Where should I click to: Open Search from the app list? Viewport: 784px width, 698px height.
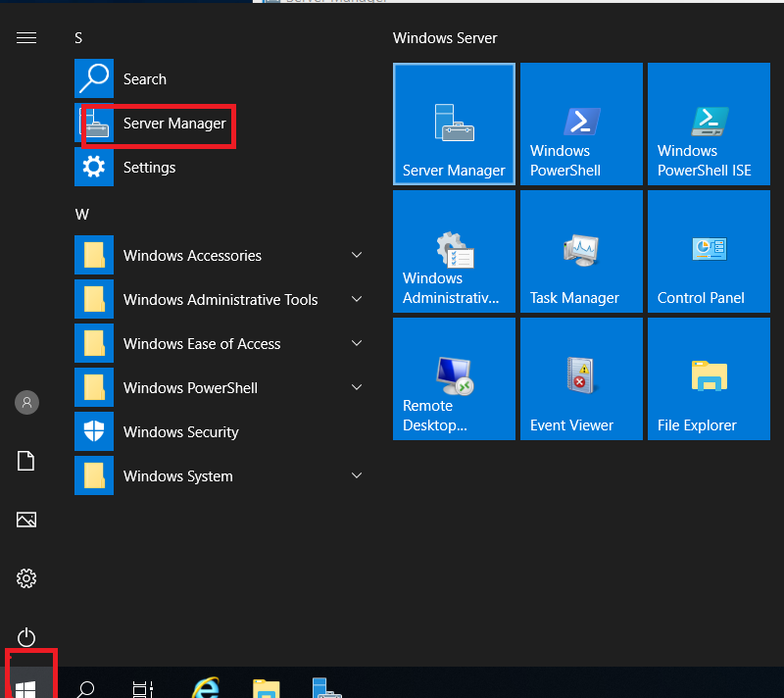[220, 79]
